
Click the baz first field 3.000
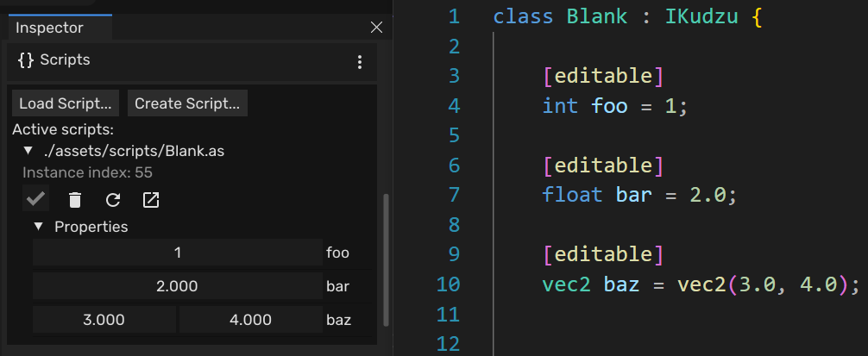point(104,320)
